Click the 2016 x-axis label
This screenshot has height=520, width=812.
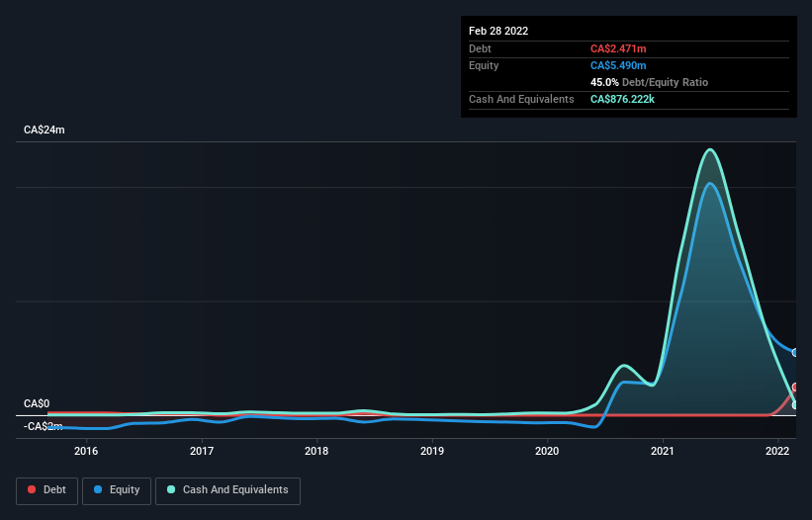click(86, 451)
